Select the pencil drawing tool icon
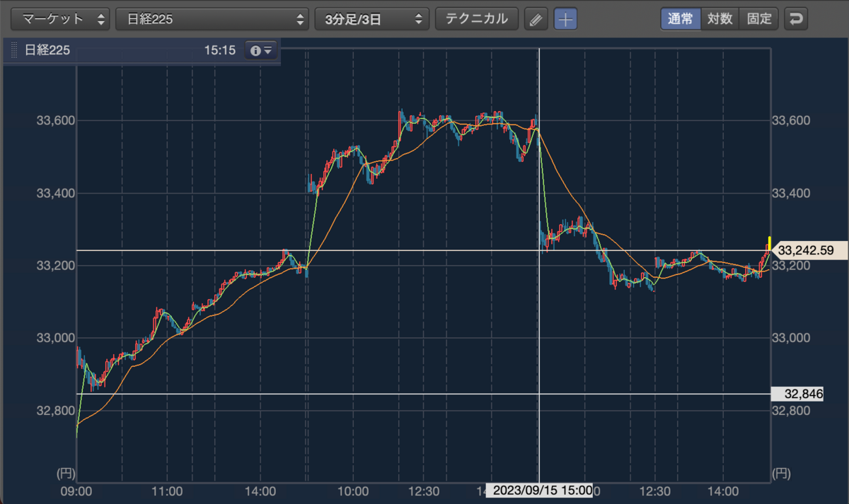The height and width of the screenshot is (504, 849). (536, 19)
